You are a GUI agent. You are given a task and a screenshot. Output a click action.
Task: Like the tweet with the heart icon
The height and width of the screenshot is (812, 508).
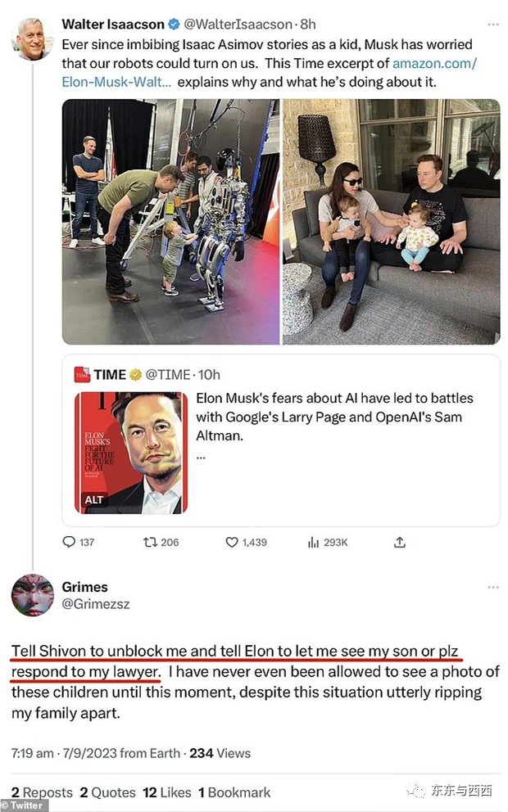[x=232, y=542]
